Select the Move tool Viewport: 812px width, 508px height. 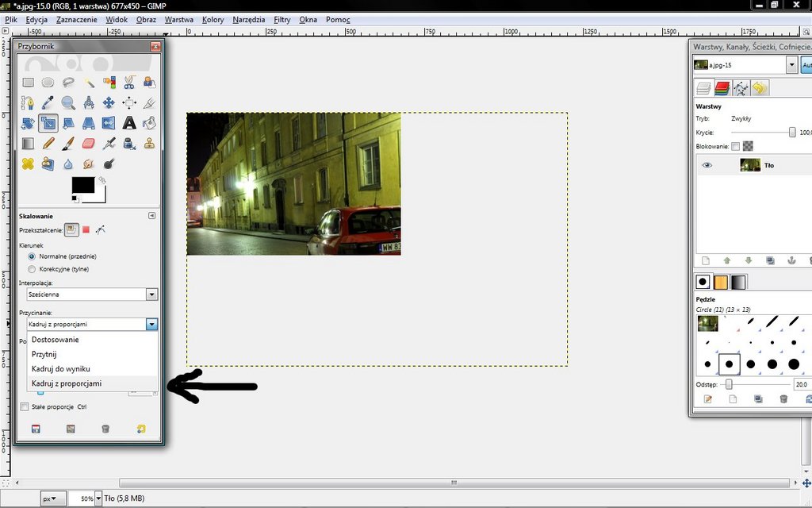click(x=109, y=102)
